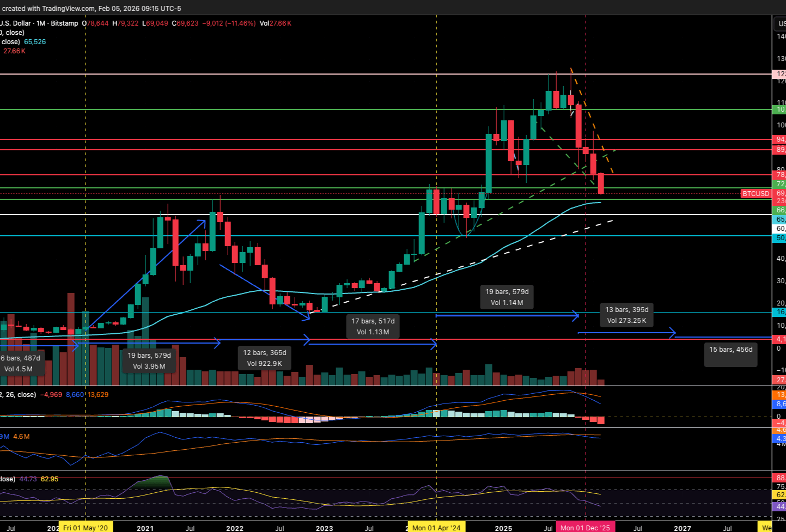Click the Vol 27.66K value in top legend
The width and height of the screenshot is (786, 532).
(x=276, y=23)
